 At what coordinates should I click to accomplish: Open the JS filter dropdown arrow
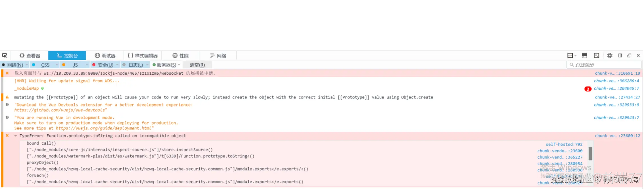pos(87,65)
